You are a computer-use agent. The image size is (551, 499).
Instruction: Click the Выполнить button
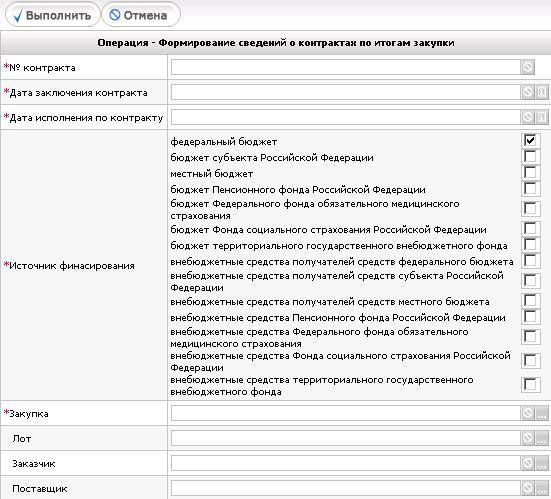coord(53,15)
